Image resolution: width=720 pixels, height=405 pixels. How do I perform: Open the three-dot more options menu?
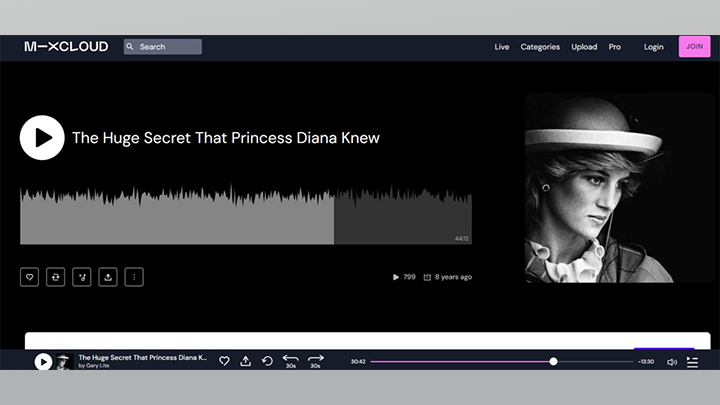tap(134, 277)
